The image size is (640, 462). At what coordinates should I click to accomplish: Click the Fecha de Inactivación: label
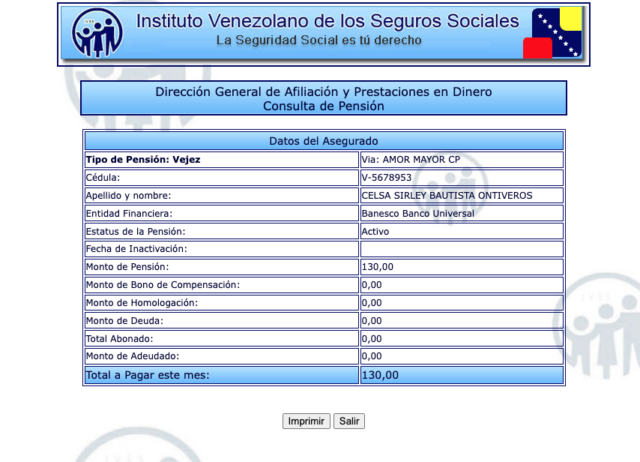point(136,249)
